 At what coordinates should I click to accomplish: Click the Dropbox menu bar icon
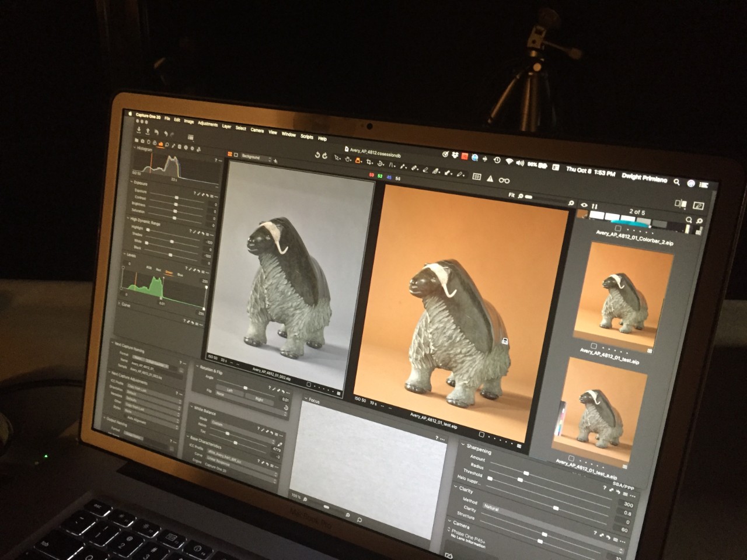(455, 155)
